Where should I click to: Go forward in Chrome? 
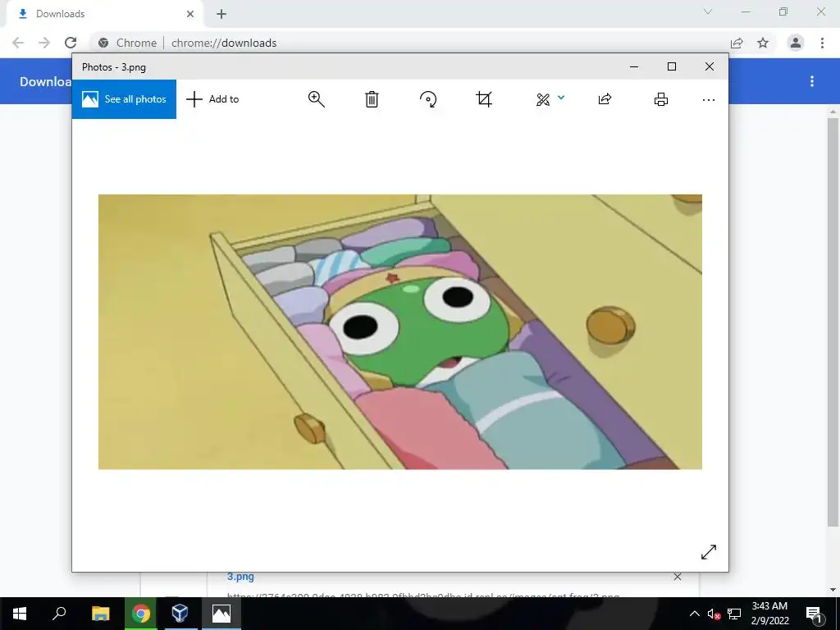tap(44, 43)
